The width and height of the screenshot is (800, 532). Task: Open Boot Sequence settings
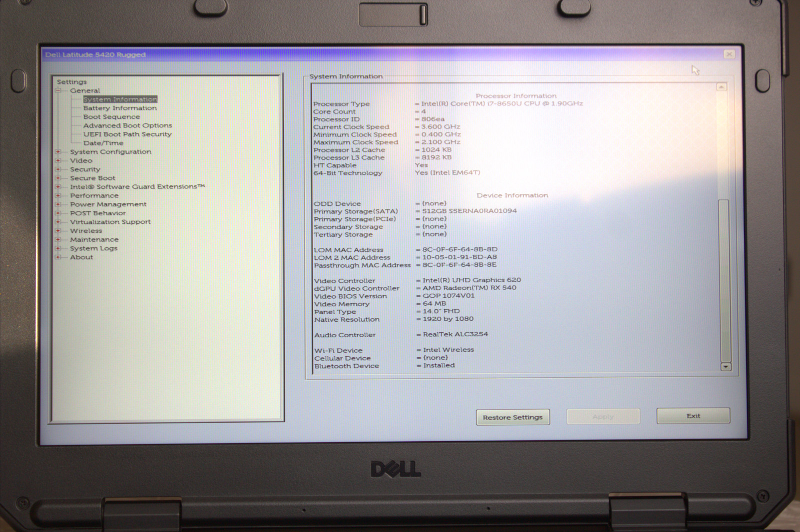111,117
